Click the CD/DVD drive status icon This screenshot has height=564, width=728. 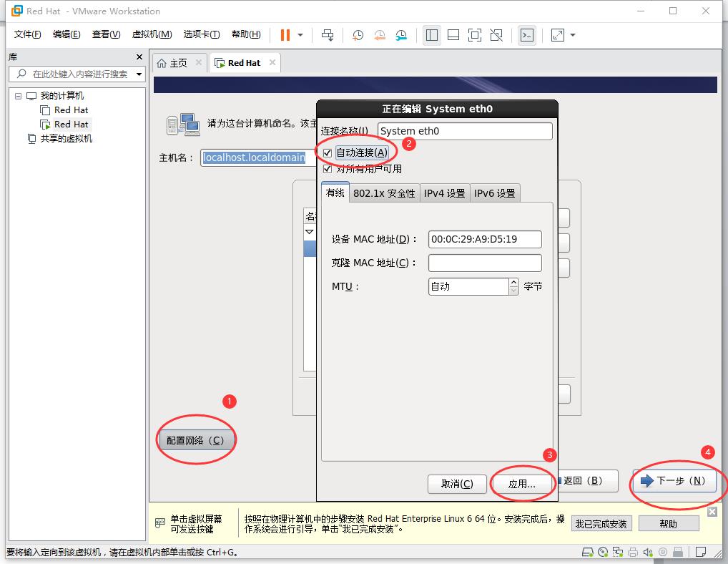pyautogui.click(x=603, y=552)
